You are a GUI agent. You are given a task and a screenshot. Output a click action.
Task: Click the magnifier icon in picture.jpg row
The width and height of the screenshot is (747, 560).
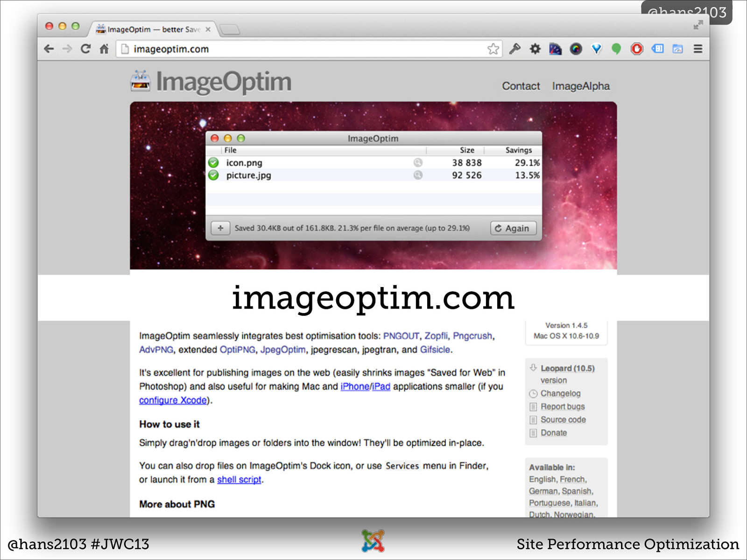[x=418, y=175]
